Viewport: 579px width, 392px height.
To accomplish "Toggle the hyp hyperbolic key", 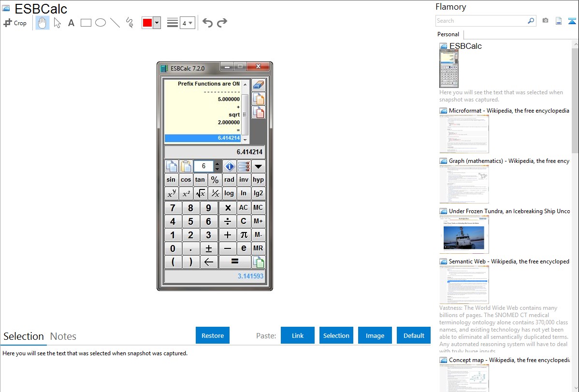I will (x=259, y=180).
